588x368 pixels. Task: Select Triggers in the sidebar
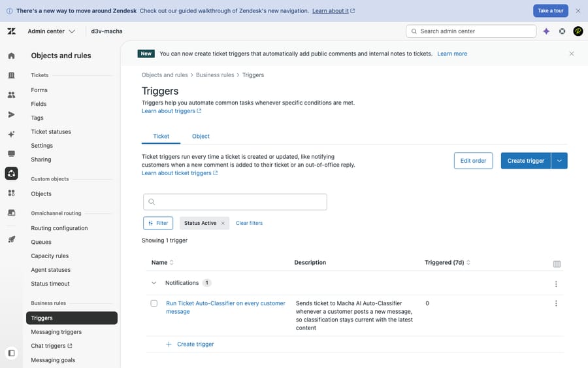point(72,318)
